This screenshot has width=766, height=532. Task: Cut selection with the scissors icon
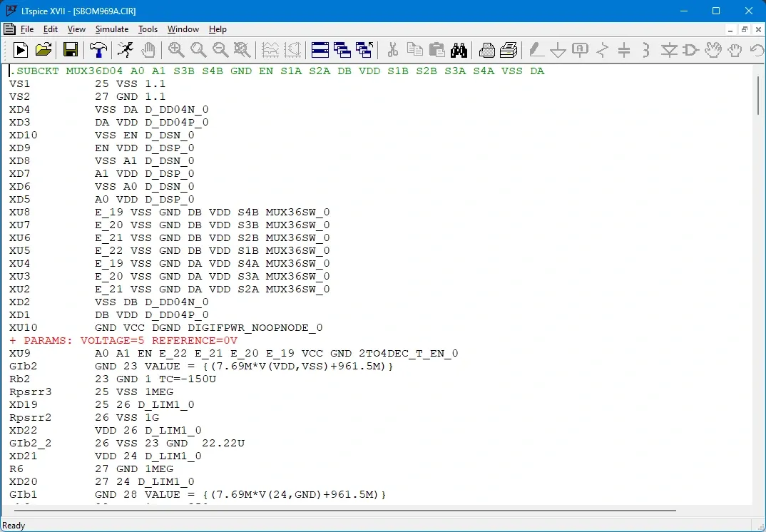tap(392, 50)
